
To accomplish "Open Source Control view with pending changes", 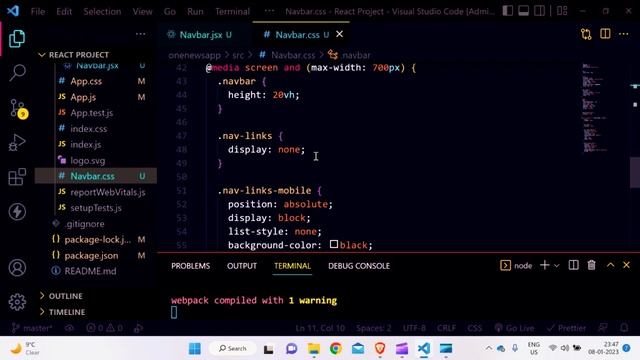I will 18,109.
